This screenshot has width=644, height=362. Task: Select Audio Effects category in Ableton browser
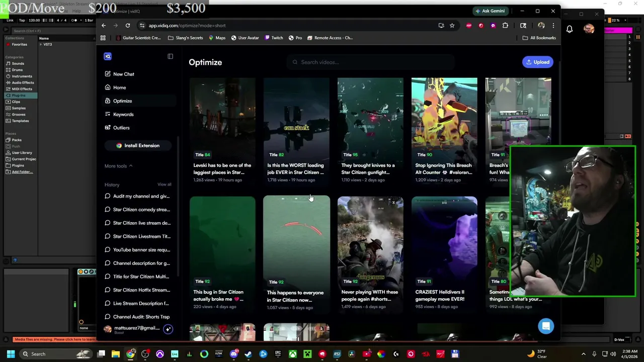pos(23,82)
